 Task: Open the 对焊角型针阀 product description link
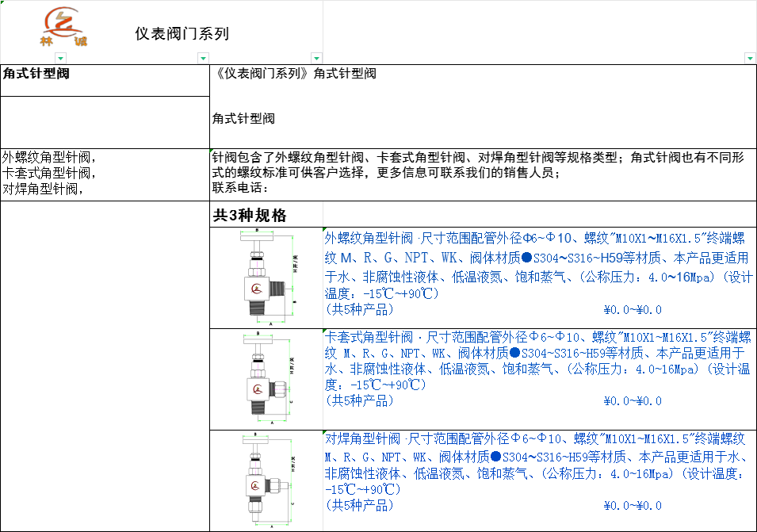[x=537, y=464]
